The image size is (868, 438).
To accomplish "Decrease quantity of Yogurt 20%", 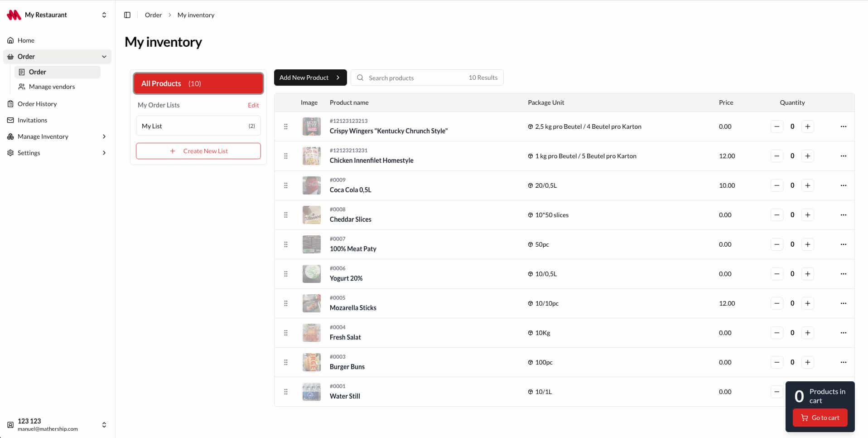I will point(777,274).
